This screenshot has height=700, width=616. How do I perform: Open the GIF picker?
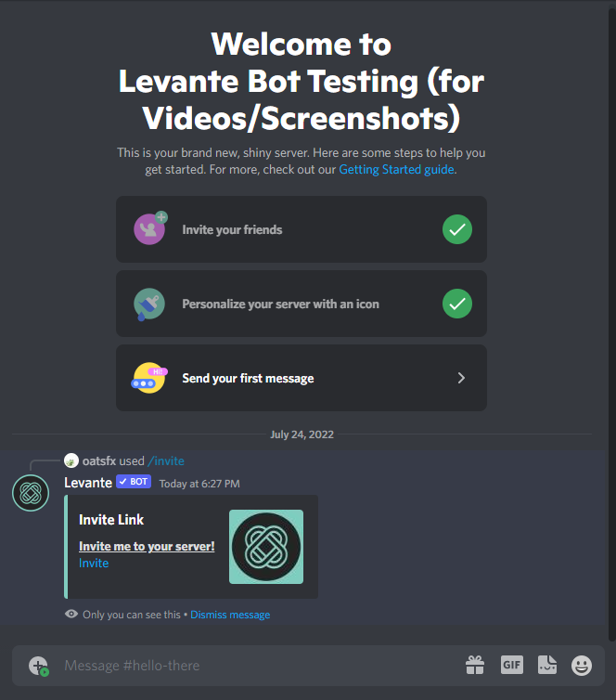(x=511, y=665)
